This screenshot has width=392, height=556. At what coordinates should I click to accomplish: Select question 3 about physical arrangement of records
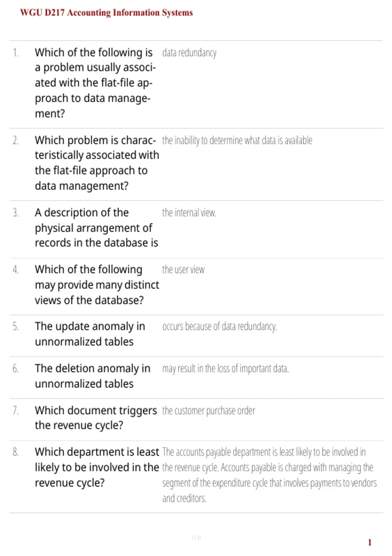click(96, 228)
